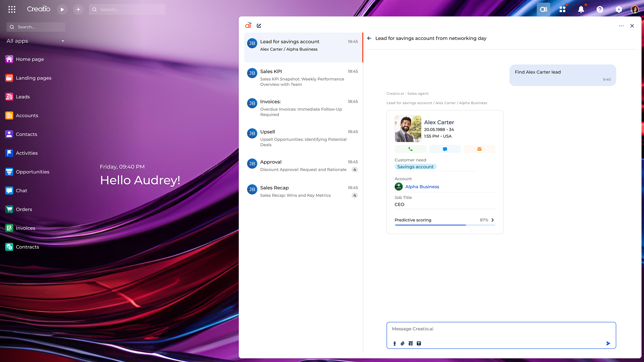Screen dimensions: 644x362
Task: Toggle the chat option on Alex Carter's card
Action: tap(445, 149)
